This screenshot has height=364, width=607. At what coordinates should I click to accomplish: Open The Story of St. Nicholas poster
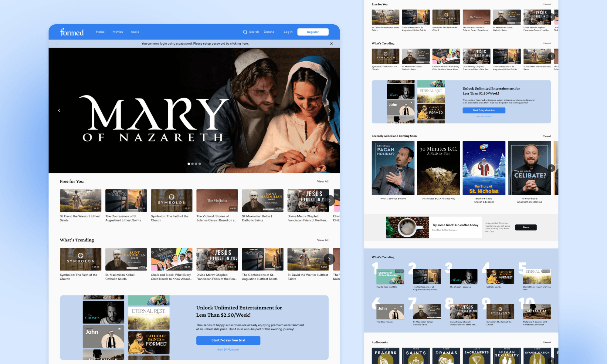pos(484,168)
